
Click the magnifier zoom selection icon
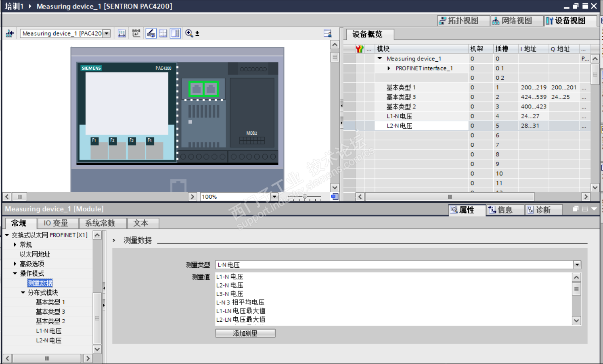pyautogui.click(x=189, y=33)
